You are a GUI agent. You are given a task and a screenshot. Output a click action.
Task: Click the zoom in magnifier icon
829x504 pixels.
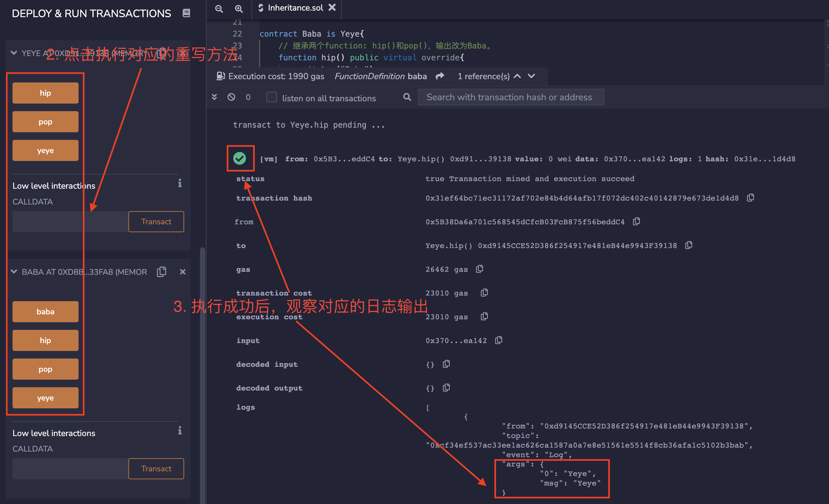pyautogui.click(x=239, y=9)
